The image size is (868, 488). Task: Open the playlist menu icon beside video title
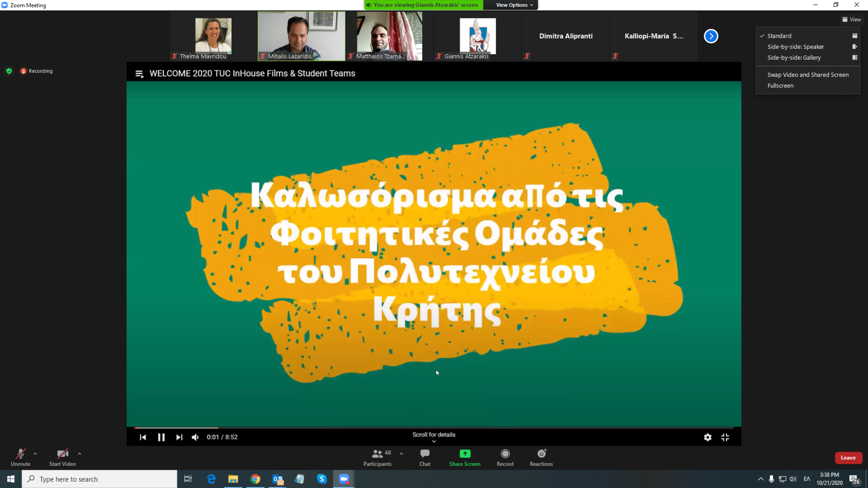[139, 74]
